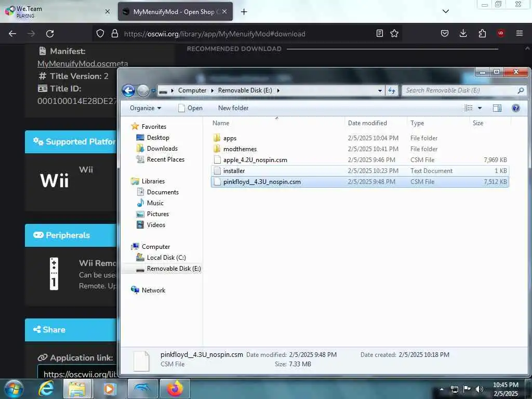Select the modthemes folder
Image resolution: width=532 pixels, height=399 pixels.
pyautogui.click(x=360, y=149)
